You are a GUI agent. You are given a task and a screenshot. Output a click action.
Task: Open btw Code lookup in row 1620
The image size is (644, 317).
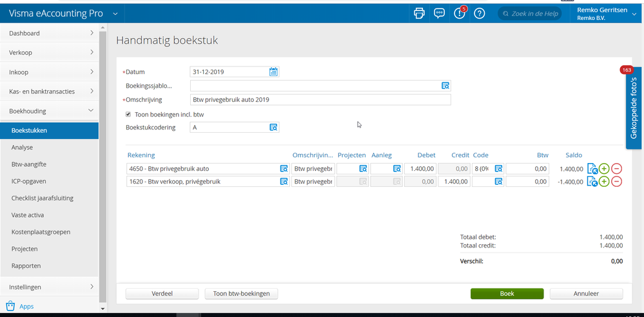click(x=498, y=181)
